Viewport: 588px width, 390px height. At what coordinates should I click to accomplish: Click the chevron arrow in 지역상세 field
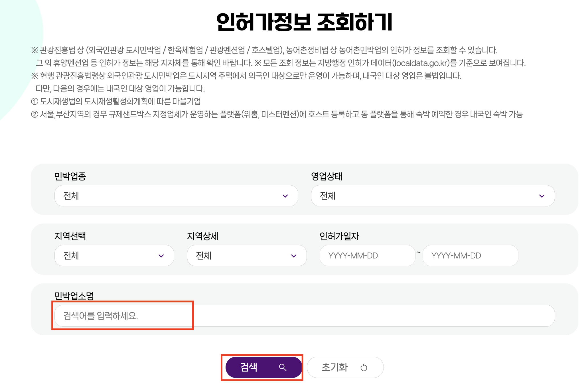pyautogui.click(x=293, y=256)
